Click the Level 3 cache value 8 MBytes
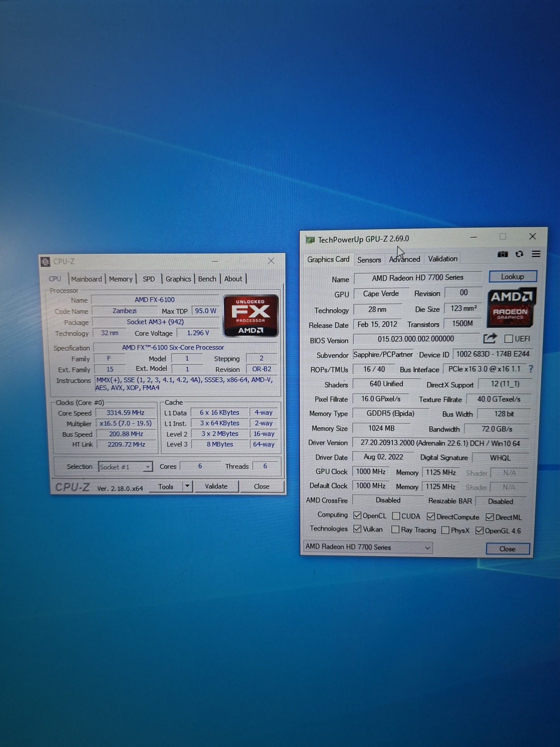Image resolution: width=560 pixels, height=747 pixels. tap(220, 444)
